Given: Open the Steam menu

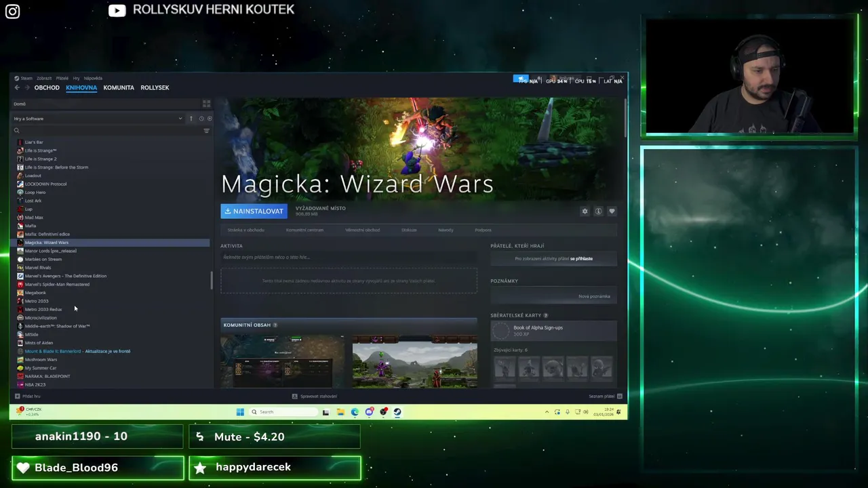Looking at the screenshot, I should pyautogui.click(x=26, y=78).
